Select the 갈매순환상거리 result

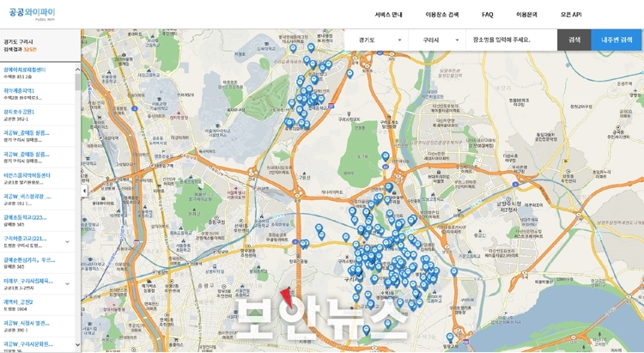(x=29, y=259)
